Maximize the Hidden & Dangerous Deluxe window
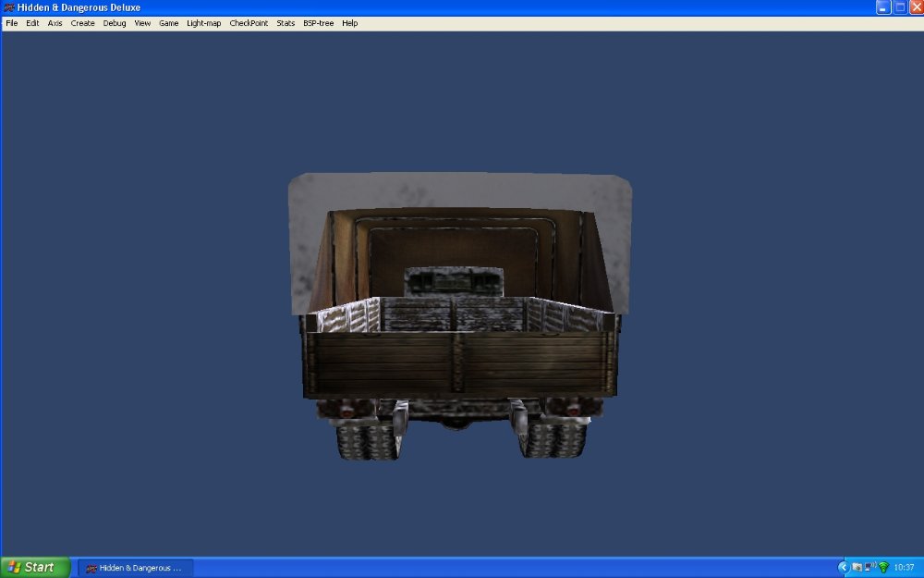The image size is (924, 578). (900, 7)
